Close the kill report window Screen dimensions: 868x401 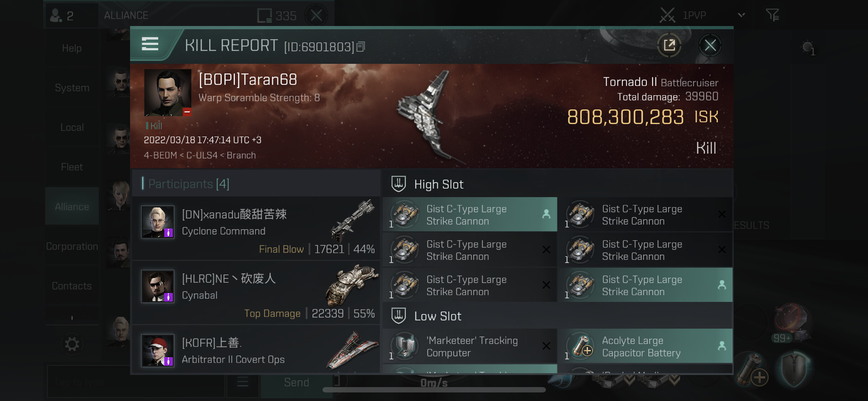710,45
